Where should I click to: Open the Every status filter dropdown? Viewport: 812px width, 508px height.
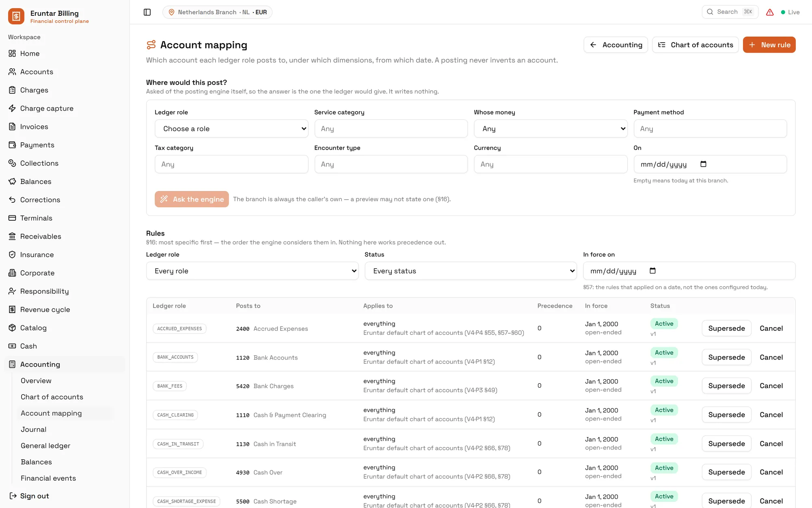tap(471, 271)
